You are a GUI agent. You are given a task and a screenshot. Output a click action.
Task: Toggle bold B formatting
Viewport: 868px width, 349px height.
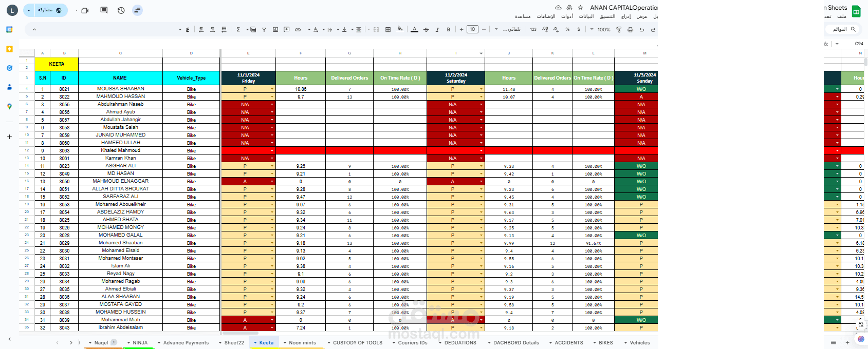(449, 30)
